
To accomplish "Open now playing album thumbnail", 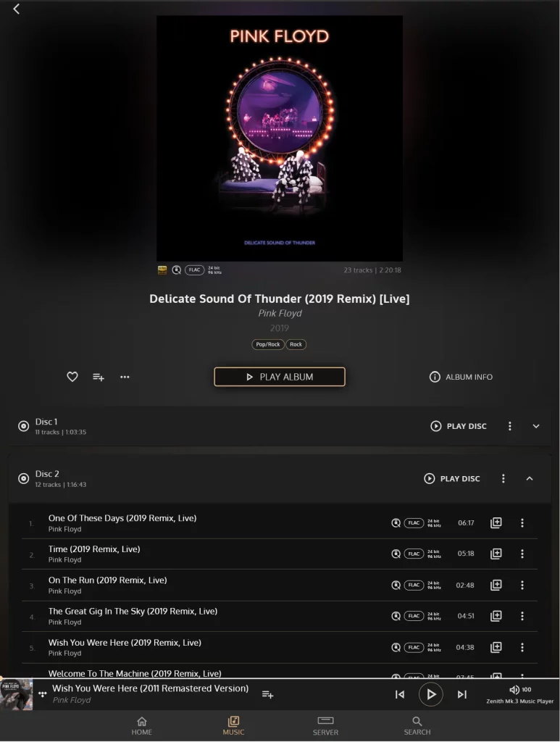I will [x=17, y=694].
